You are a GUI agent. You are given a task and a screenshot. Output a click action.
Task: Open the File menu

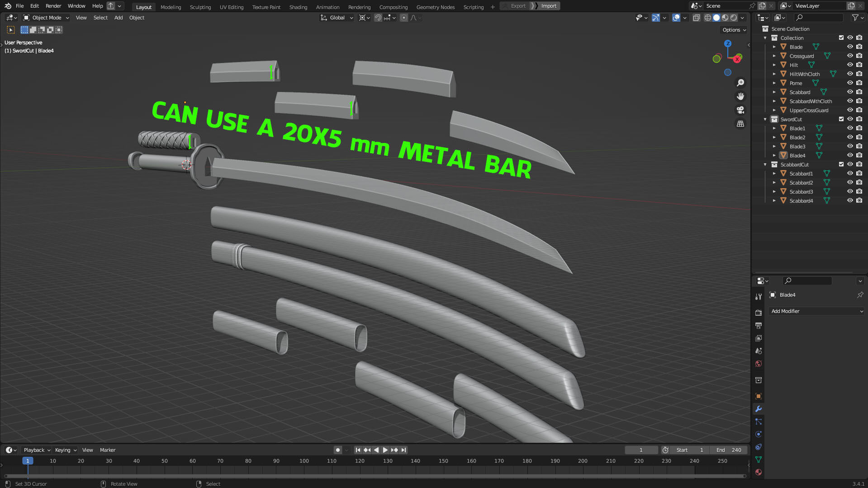[19, 6]
